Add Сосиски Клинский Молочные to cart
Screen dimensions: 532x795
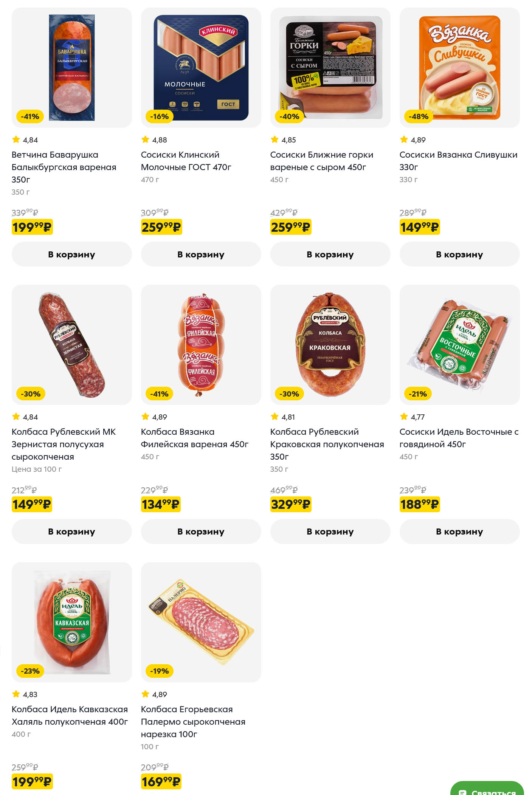click(x=201, y=254)
